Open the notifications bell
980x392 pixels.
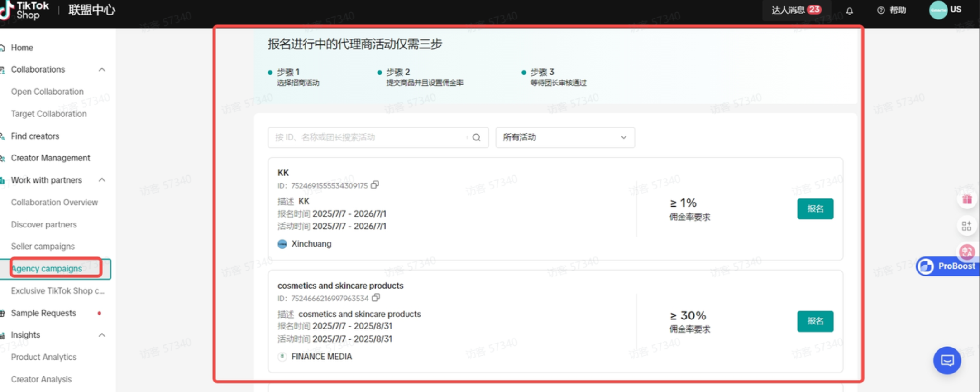pyautogui.click(x=849, y=10)
